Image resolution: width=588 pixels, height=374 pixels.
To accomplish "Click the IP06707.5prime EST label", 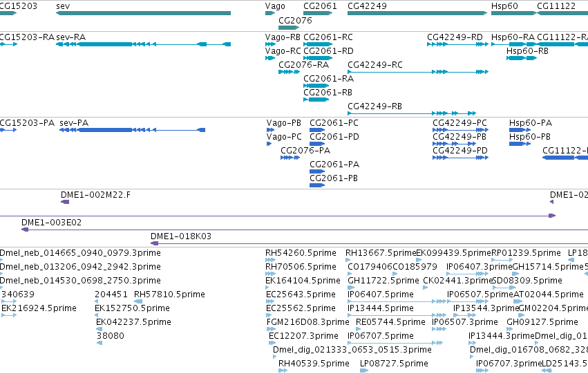I will tap(381, 336).
